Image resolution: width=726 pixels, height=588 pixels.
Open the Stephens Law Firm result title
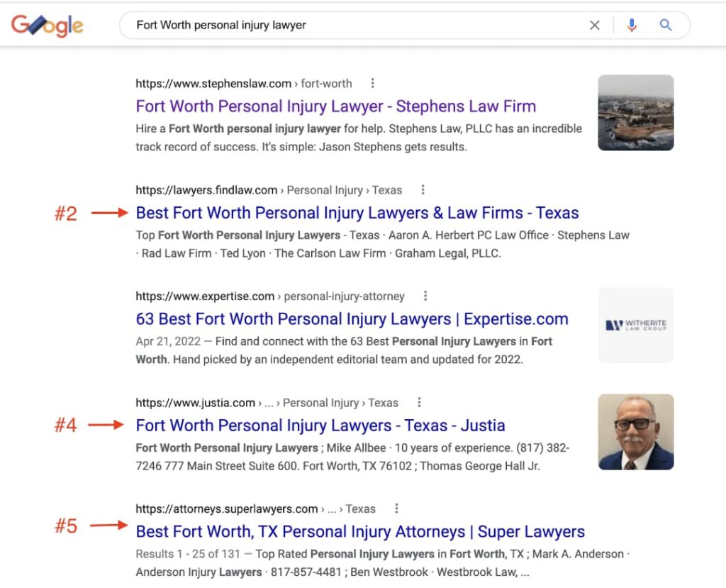[x=335, y=106]
